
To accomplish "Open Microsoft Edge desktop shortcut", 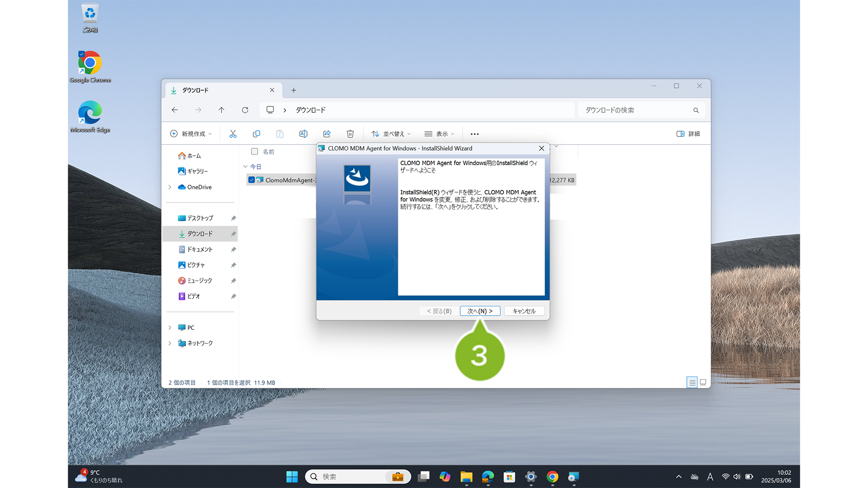I will 90,117.
